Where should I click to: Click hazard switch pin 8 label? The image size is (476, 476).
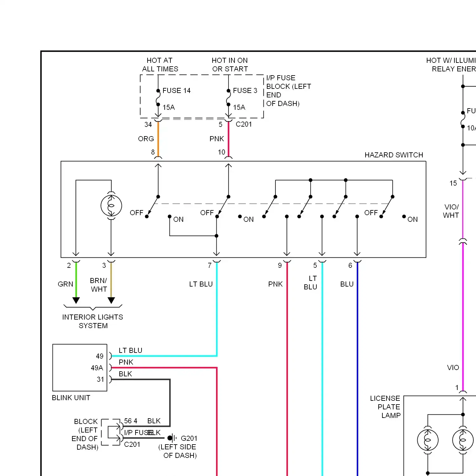coord(153,152)
